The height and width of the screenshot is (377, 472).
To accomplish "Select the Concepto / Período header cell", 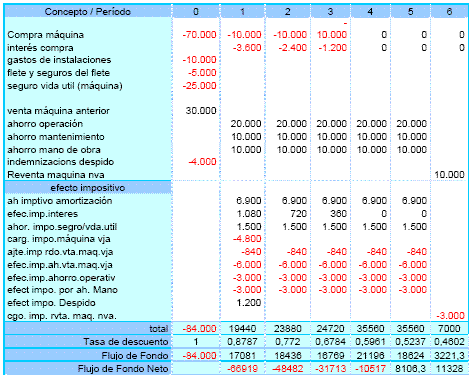I will coord(88,12).
